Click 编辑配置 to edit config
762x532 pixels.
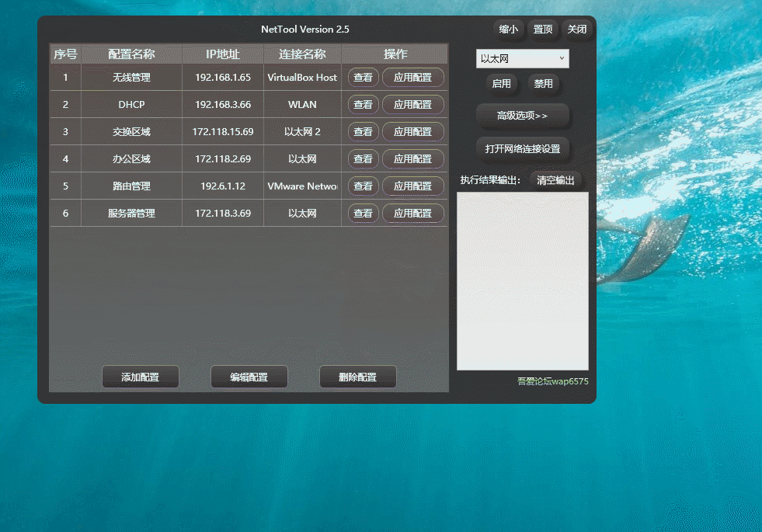tap(249, 377)
